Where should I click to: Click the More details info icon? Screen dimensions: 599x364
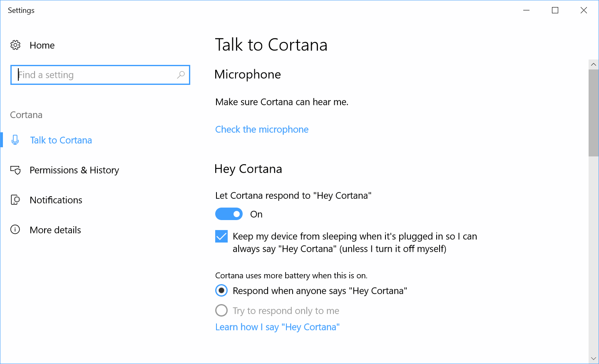click(15, 230)
